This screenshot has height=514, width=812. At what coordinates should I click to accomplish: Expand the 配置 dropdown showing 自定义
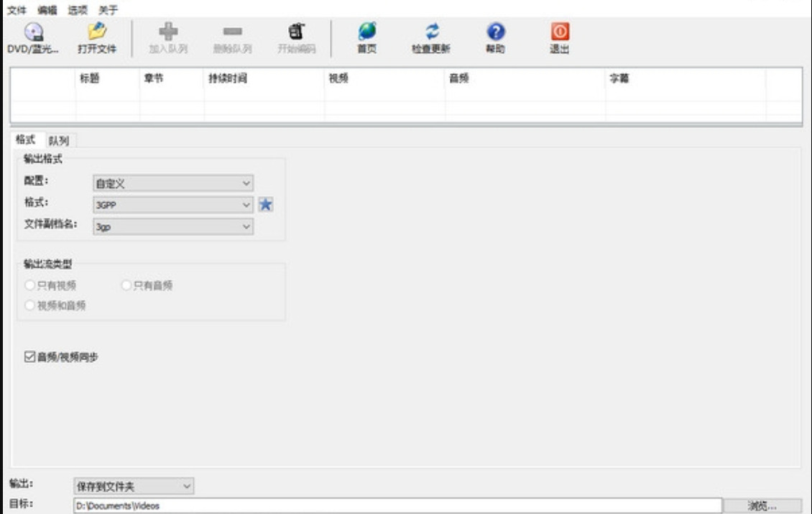click(173, 183)
